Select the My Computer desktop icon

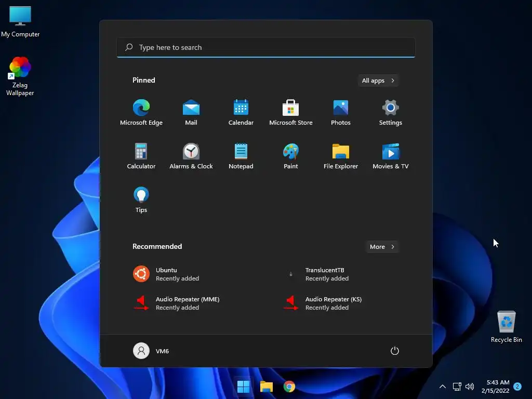coord(20,21)
